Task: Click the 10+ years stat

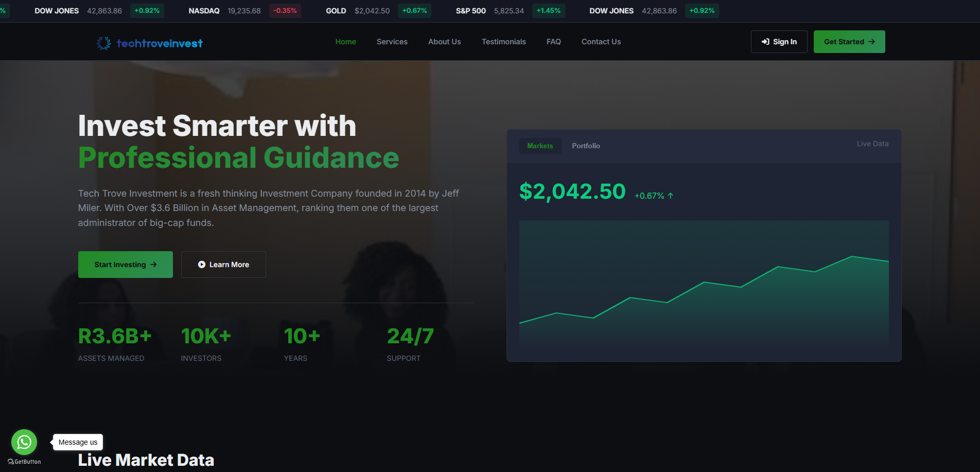Action: pyautogui.click(x=302, y=344)
